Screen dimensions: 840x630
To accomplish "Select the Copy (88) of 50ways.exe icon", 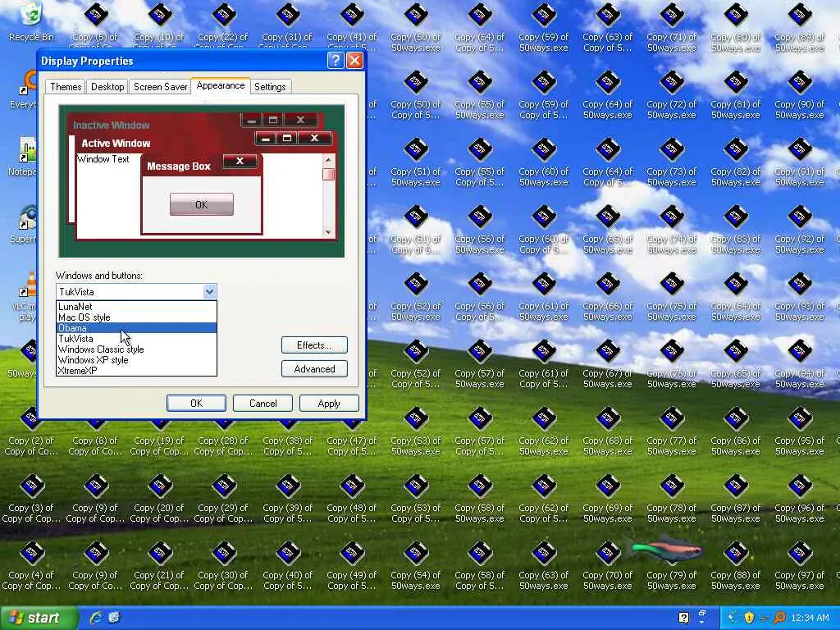I will coord(736,565).
